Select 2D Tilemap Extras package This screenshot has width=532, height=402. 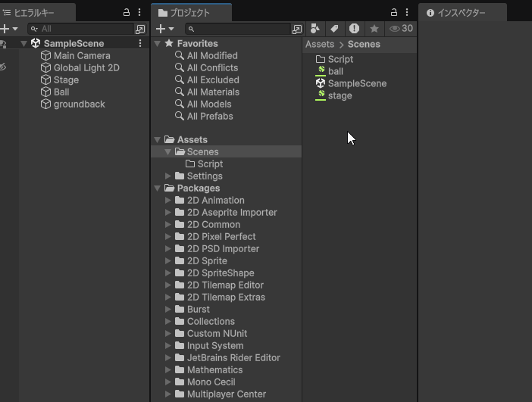tap(226, 298)
